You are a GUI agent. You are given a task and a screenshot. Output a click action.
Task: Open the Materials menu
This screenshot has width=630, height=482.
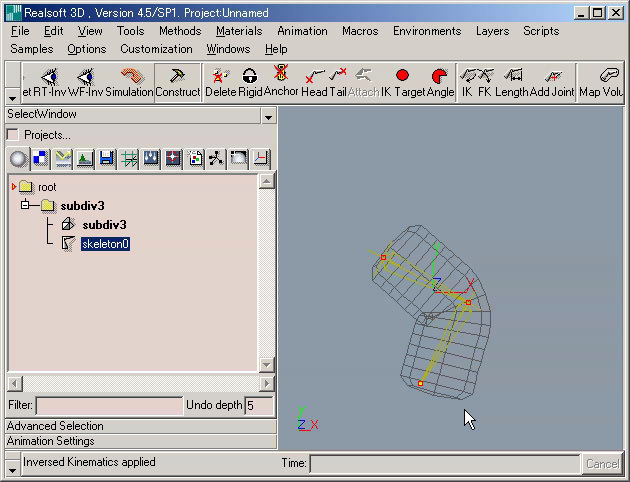click(239, 31)
